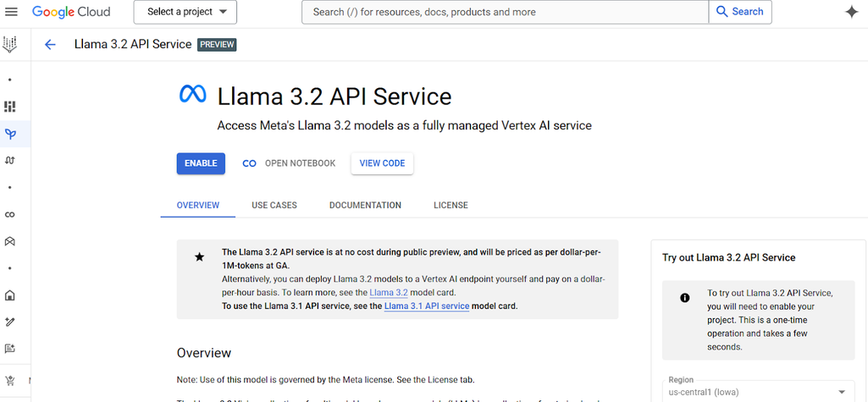Click the Meta infinity logo
The image size is (868, 402).
192,94
